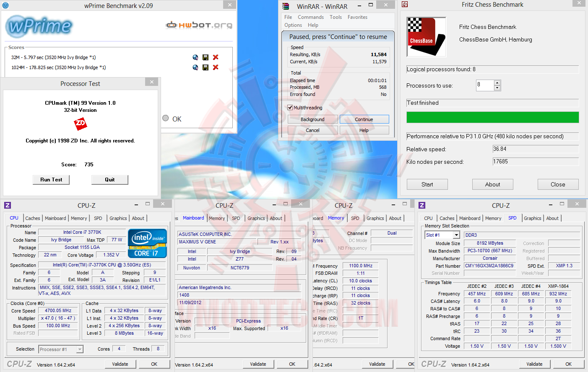
Task: Cancel the WinRAR benchmark
Action: [312, 130]
